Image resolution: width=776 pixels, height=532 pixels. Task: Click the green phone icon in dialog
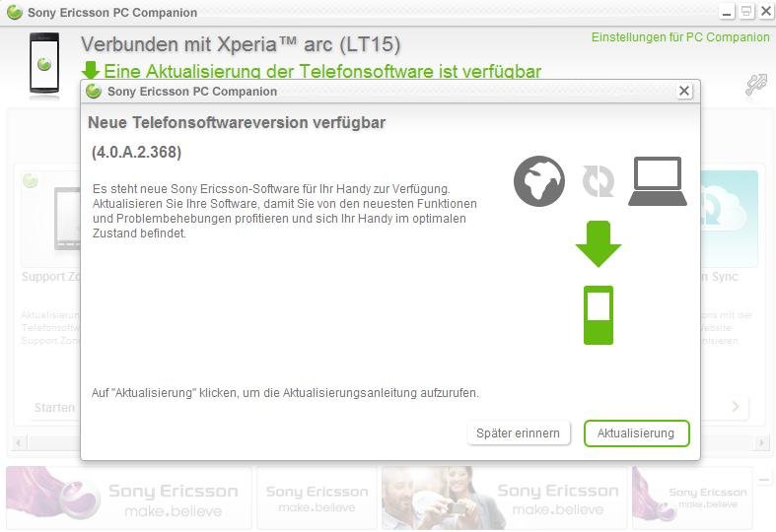599,315
